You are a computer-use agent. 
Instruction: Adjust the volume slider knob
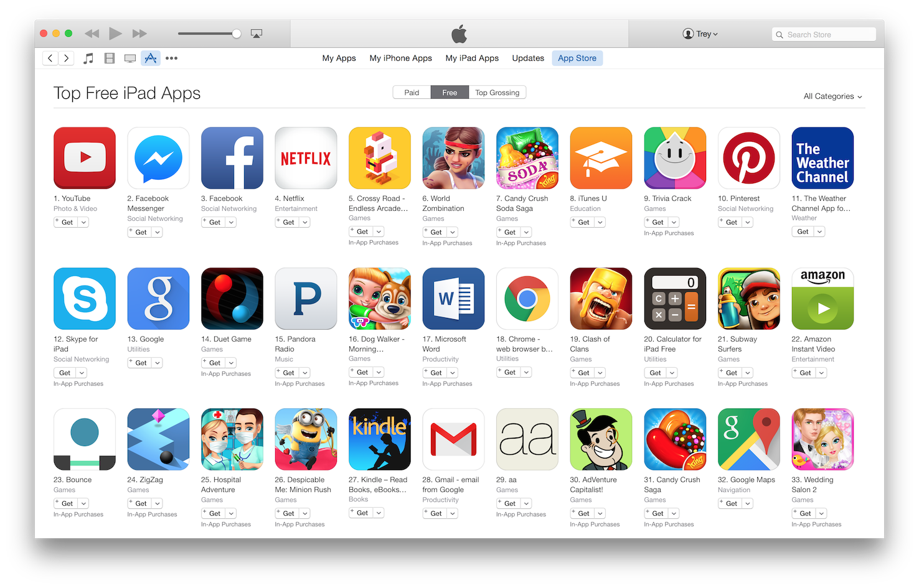click(x=237, y=34)
